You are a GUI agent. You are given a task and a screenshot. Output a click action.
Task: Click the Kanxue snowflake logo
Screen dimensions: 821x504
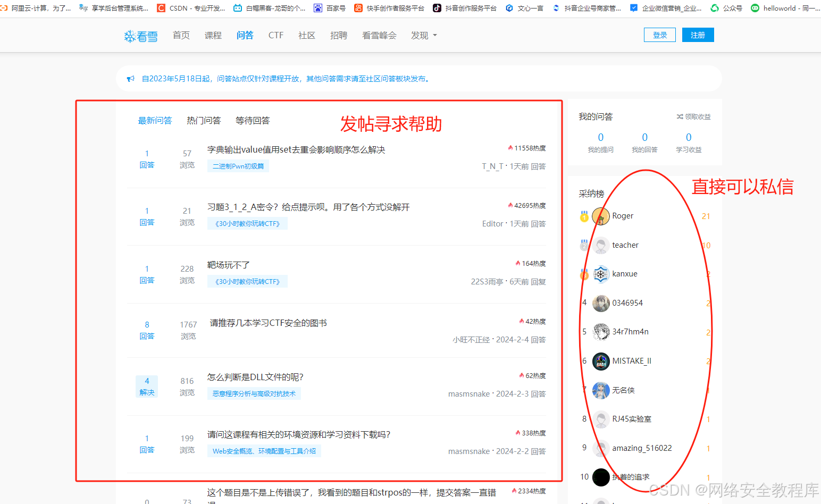[x=141, y=36]
